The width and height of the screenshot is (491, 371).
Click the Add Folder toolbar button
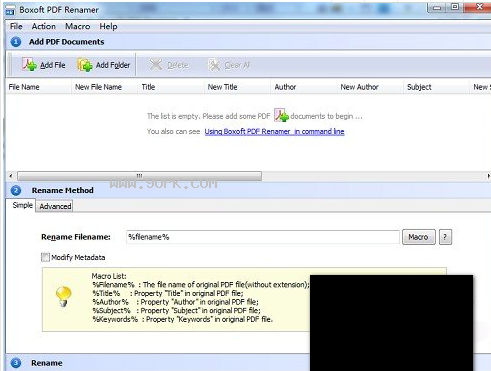pos(103,65)
